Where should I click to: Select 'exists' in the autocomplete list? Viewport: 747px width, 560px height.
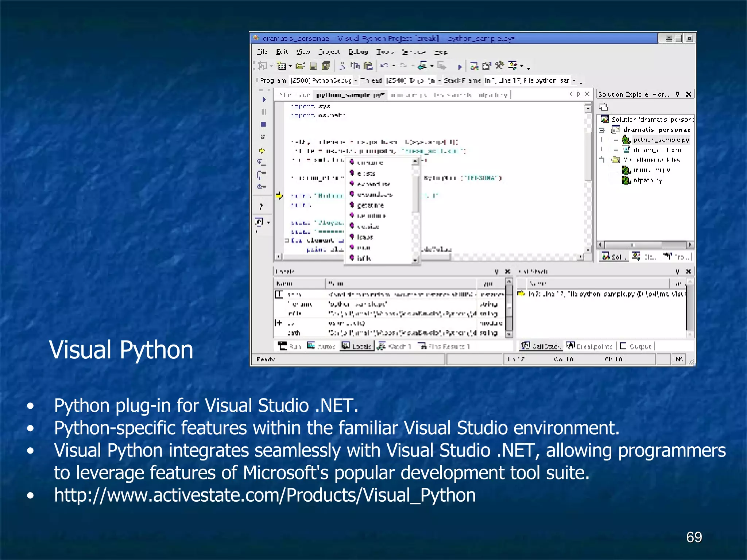coord(365,173)
